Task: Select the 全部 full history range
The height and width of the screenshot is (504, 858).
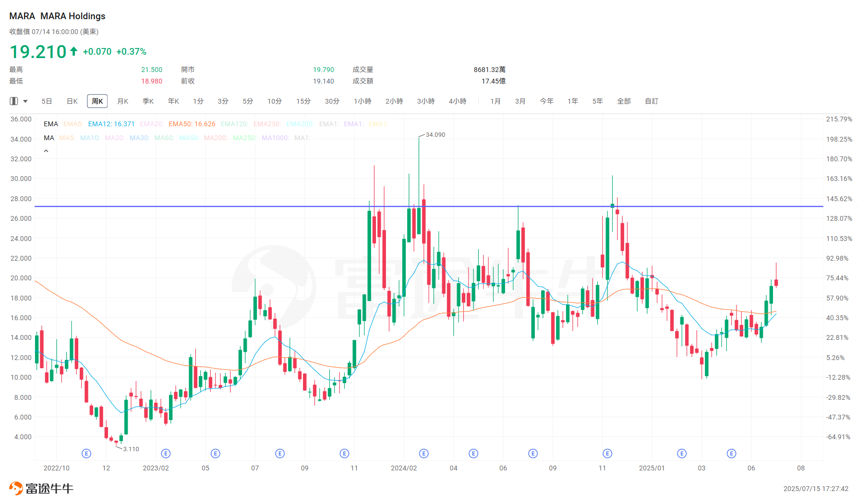Action: [x=624, y=101]
